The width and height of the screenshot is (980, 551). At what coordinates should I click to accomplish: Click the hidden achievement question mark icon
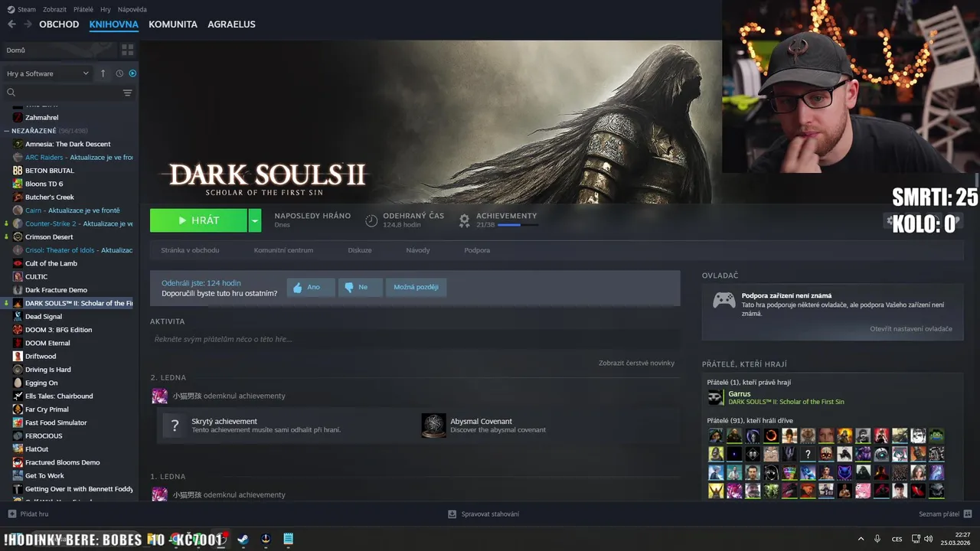point(175,425)
